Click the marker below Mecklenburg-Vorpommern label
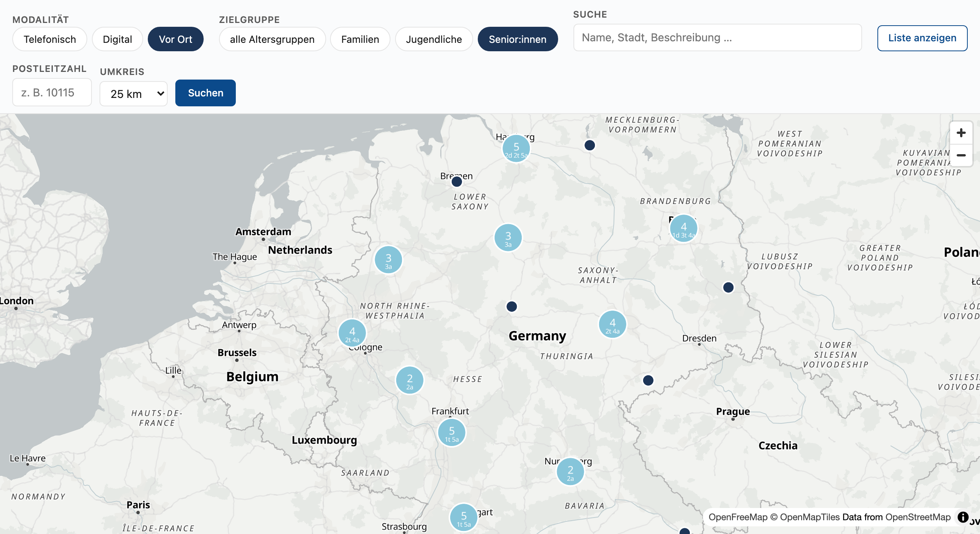980x534 pixels. (x=590, y=145)
